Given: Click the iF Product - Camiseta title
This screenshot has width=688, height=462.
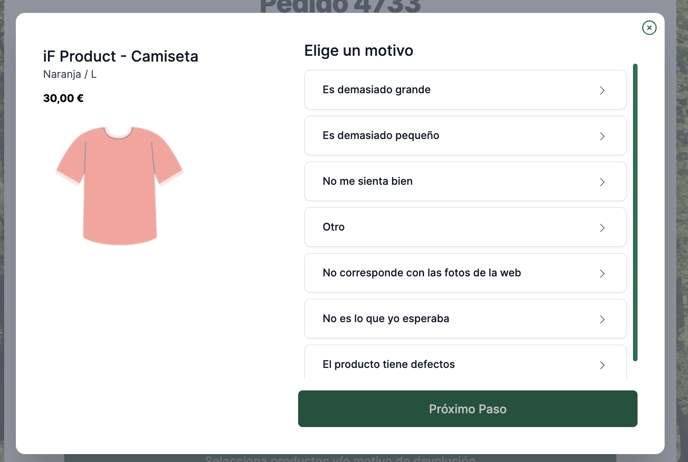Looking at the screenshot, I should click(121, 56).
